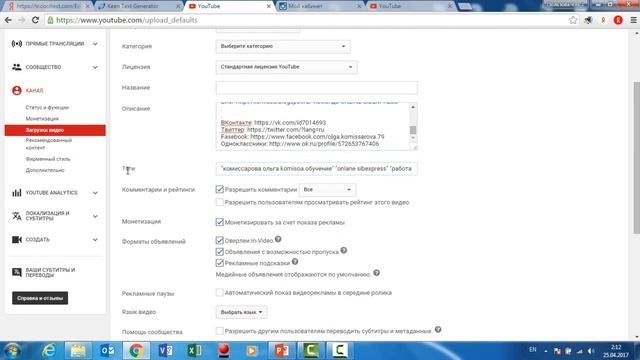This screenshot has height=360, width=640.
Task: Click the page vertical scrollbar thumb
Action: tap(636, 158)
